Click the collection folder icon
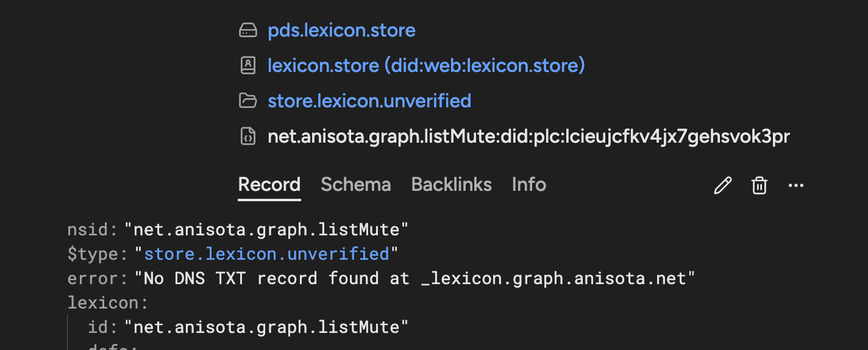Image resolution: width=868 pixels, height=350 pixels. 247,101
